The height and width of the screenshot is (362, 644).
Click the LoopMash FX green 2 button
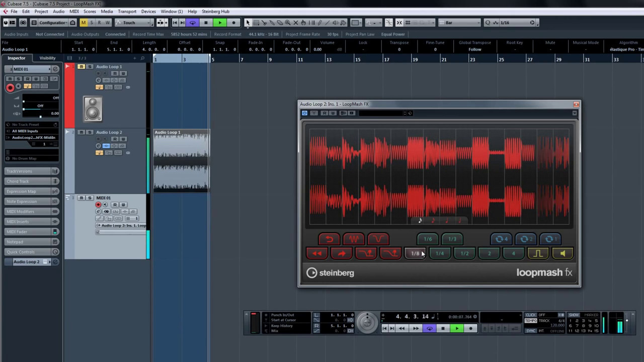point(489,253)
